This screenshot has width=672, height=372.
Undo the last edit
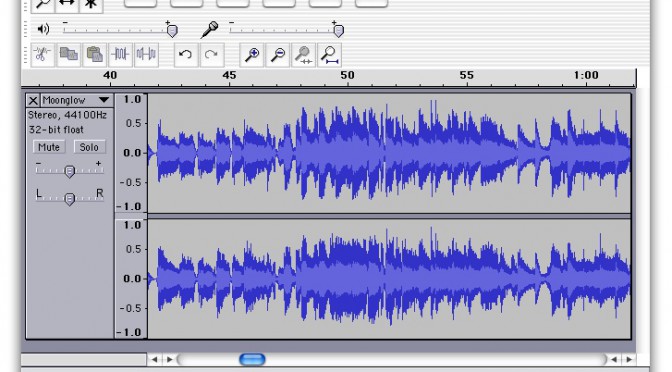click(186, 54)
